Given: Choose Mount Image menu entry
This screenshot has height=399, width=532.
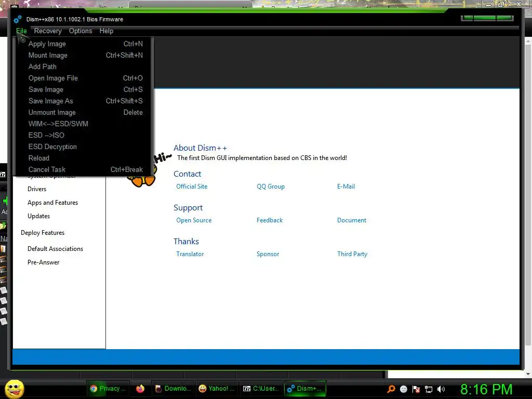Looking at the screenshot, I should click(84, 55).
